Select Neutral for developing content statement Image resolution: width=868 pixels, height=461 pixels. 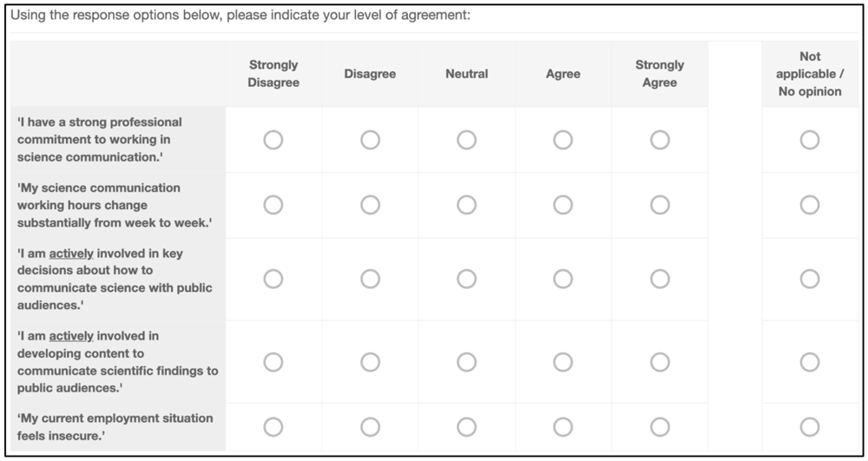pyautogui.click(x=467, y=362)
